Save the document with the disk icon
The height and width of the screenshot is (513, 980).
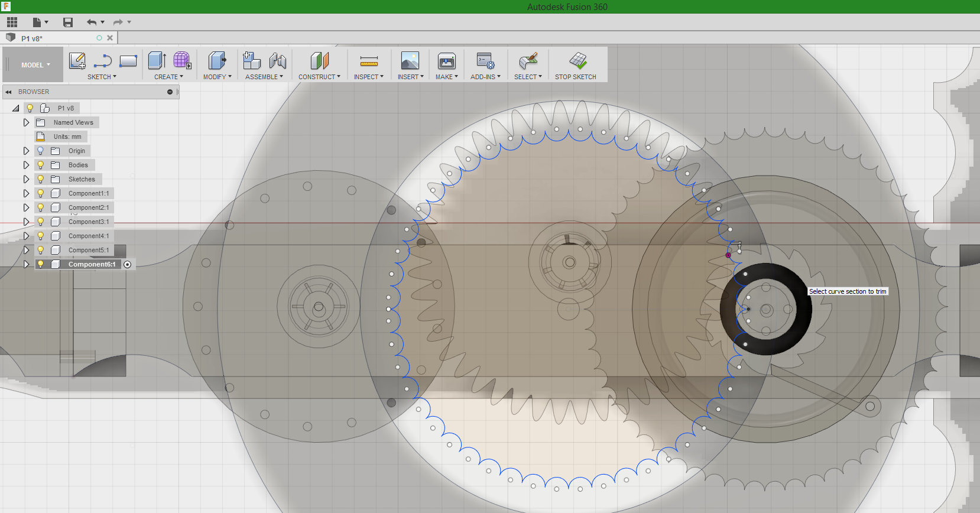(68, 22)
